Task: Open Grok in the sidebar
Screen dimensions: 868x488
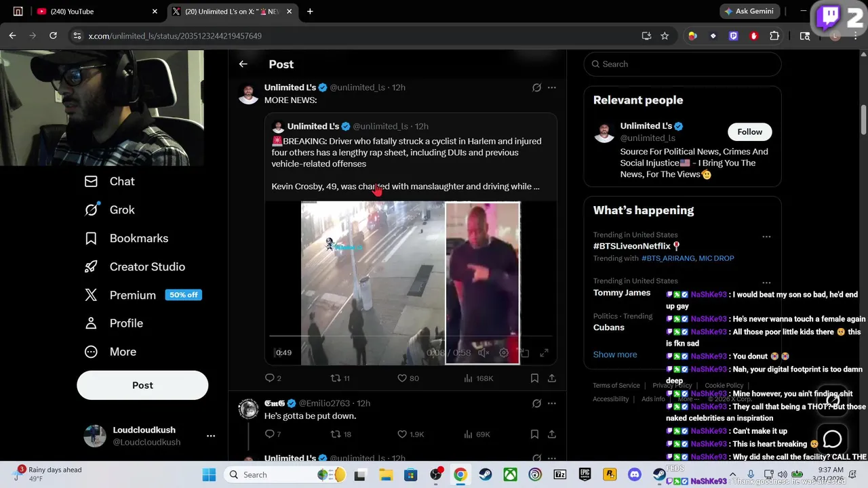Action: [110, 209]
